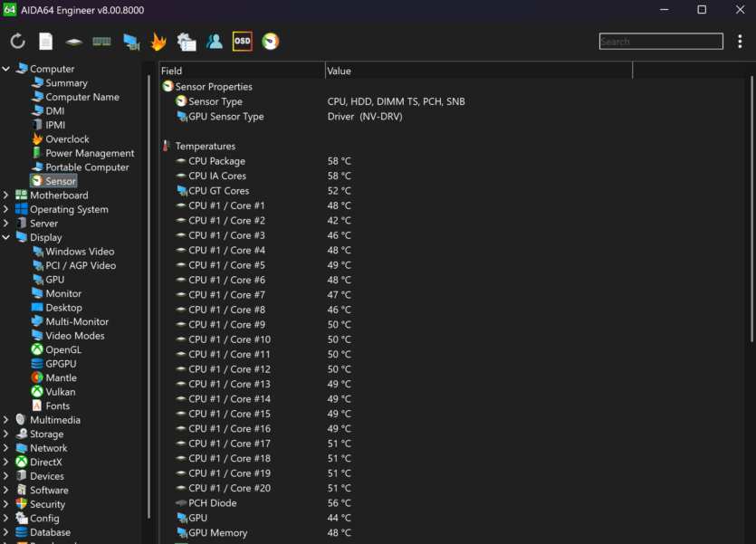This screenshot has height=544, width=756.
Task: Select the GPU Memory temperature row
Action: tap(454, 532)
